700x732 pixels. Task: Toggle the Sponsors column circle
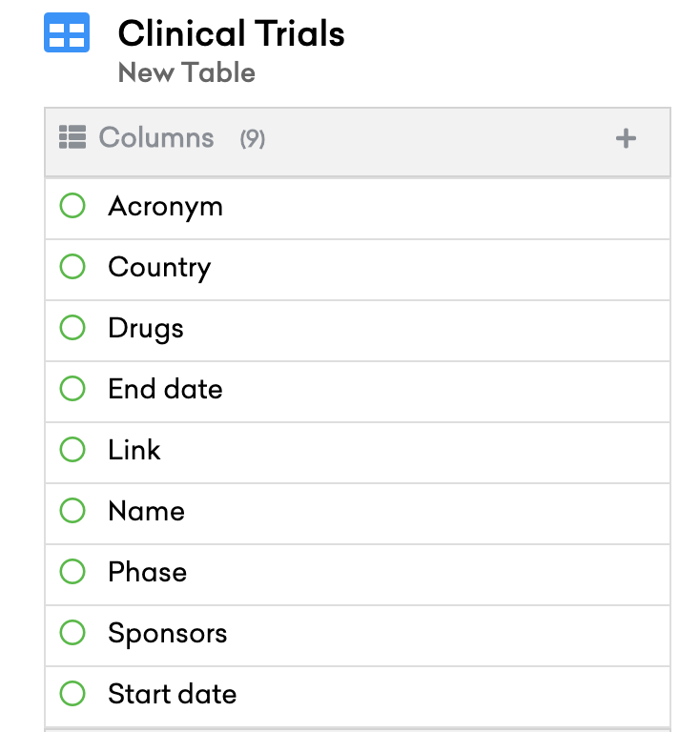point(72,633)
